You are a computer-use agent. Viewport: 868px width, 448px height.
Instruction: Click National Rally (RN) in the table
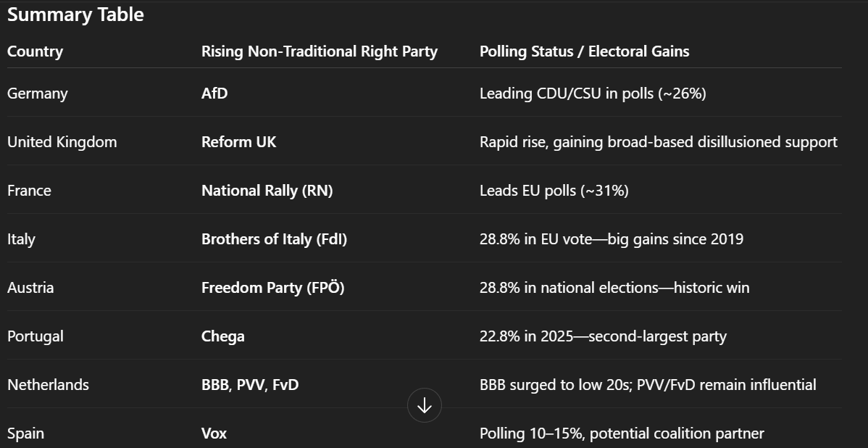click(x=267, y=191)
